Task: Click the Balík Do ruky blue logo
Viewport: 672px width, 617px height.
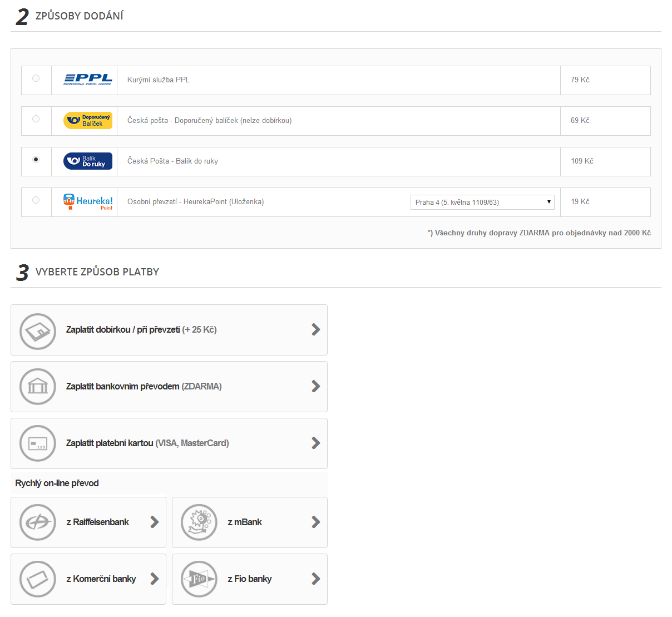Action: coord(88,161)
